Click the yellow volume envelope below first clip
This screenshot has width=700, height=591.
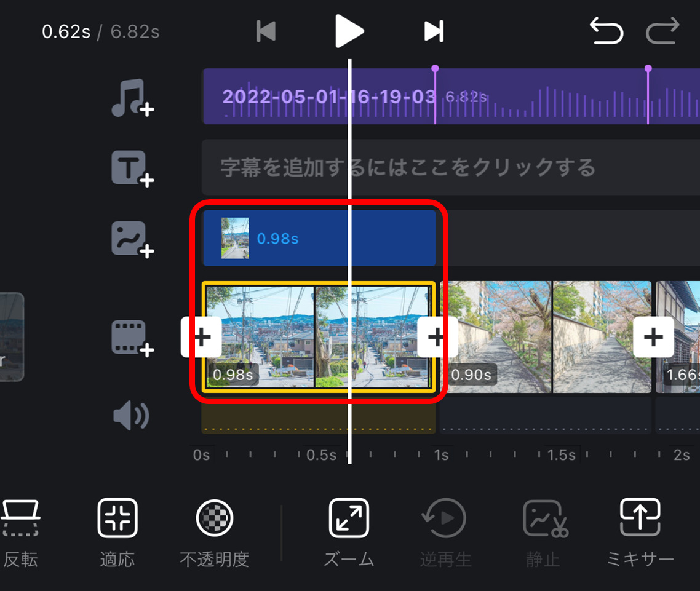click(x=318, y=419)
